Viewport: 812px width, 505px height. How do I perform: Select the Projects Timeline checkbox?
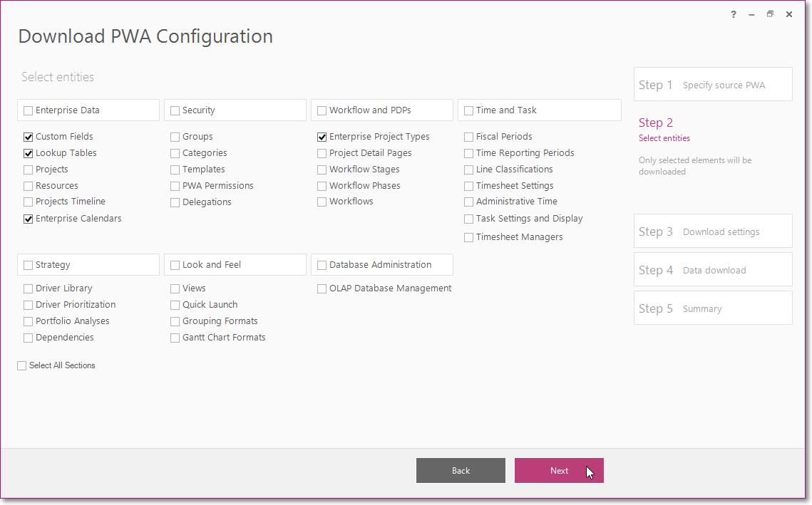(28, 202)
